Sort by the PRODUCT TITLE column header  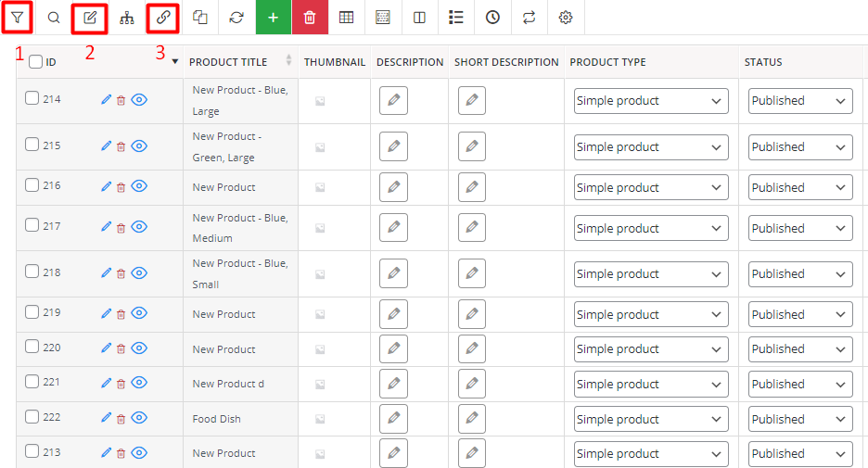coord(228,62)
